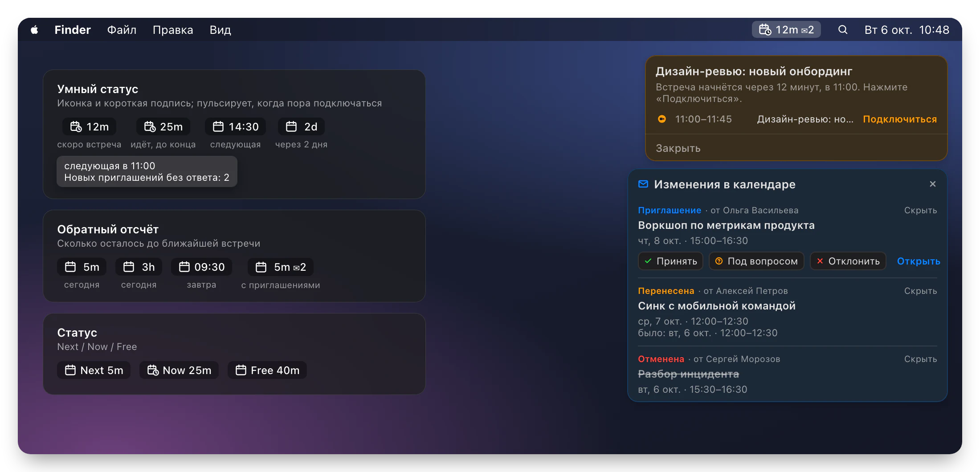
Task: Click the Spotlight search magnifier icon
Action: pyautogui.click(x=842, y=30)
